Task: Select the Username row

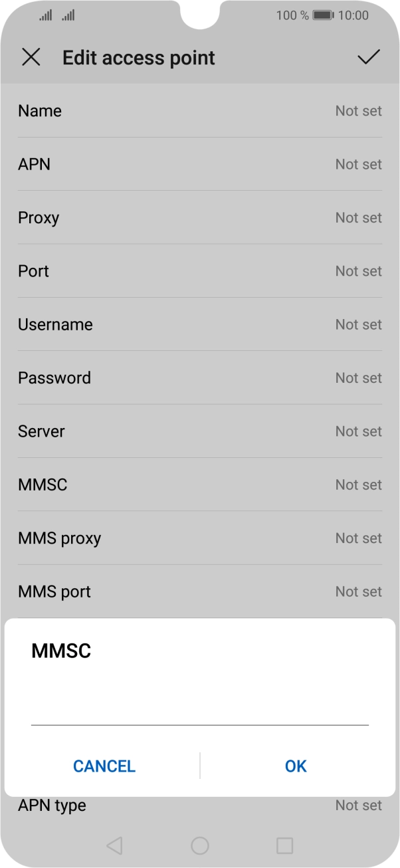Action: pyautogui.click(x=199, y=324)
